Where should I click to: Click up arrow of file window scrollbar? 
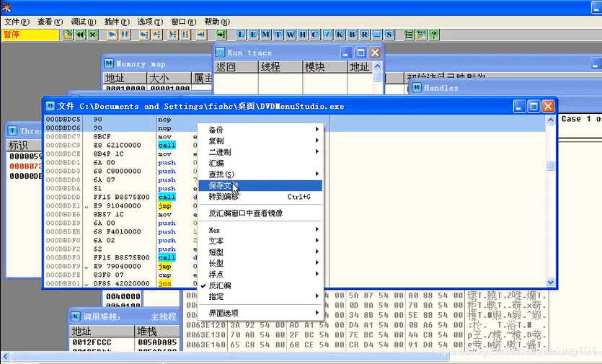coord(550,120)
